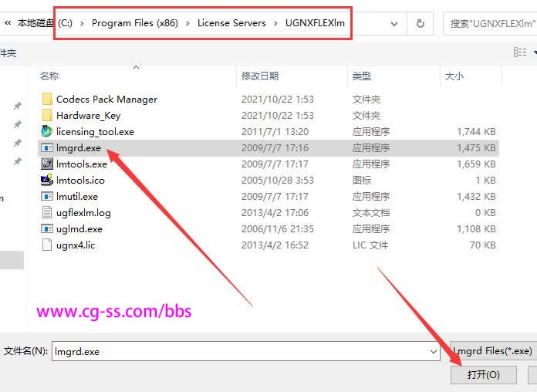This screenshot has width=537, height=392.
Task: Click the 打开(O) button
Action: pyautogui.click(x=483, y=375)
